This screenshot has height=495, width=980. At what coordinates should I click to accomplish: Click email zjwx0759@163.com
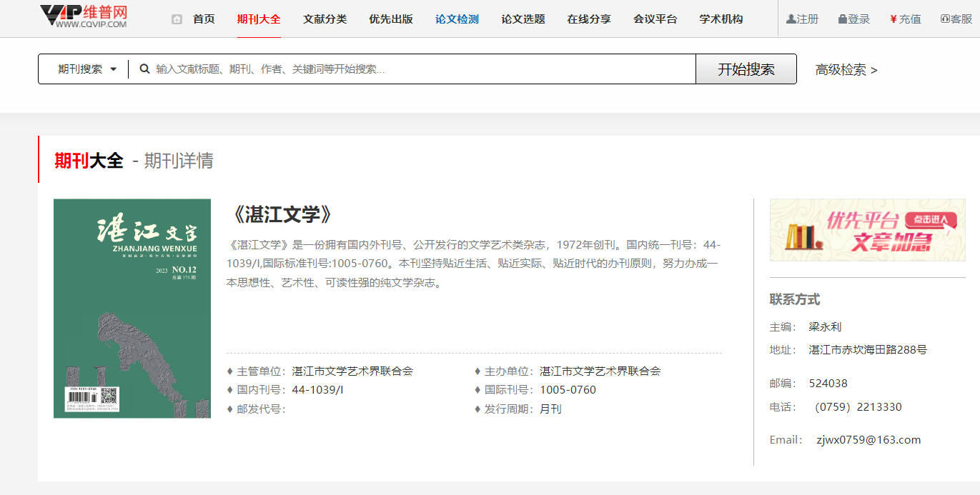click(x=868, y=440)
